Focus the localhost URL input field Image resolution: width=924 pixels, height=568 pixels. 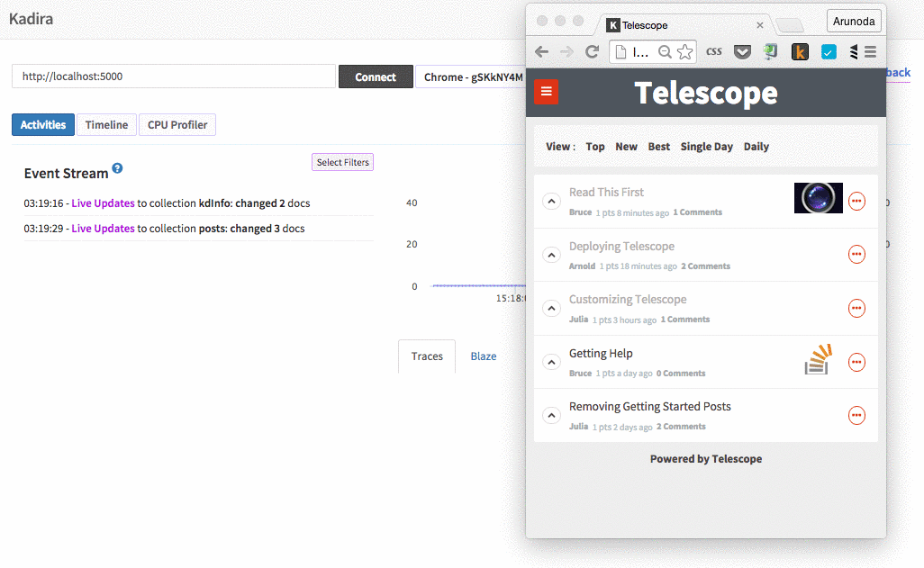click(174, 76)
